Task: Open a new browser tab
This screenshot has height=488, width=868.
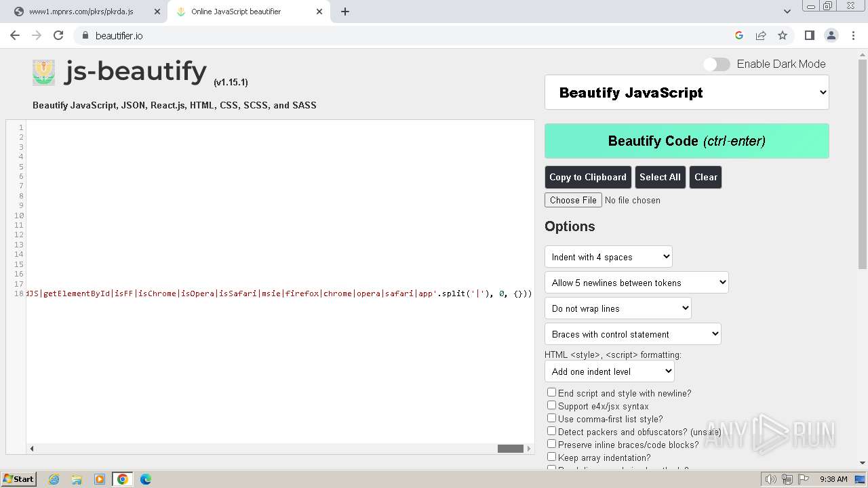Action: pyautogui.click(x=345, y=12)
